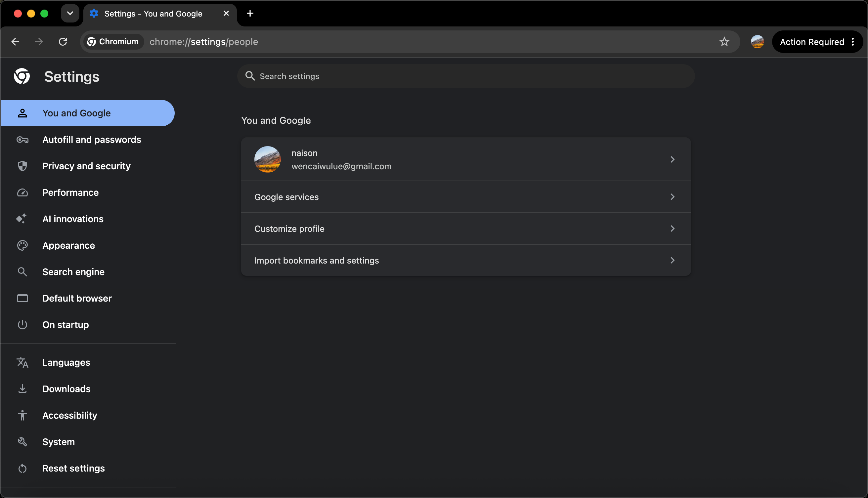Select the Settings - You and Google tab

[160, 14]
